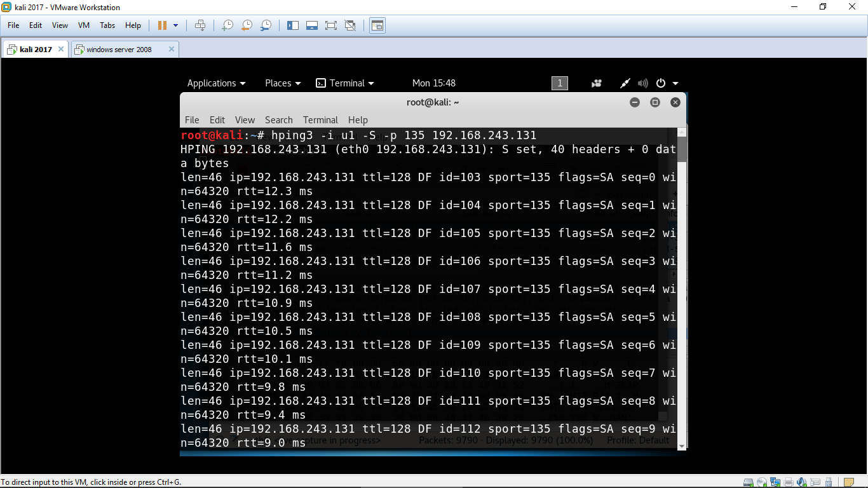Click the sound card status icon
868x488 pixels.
click(x=802, y=482)
